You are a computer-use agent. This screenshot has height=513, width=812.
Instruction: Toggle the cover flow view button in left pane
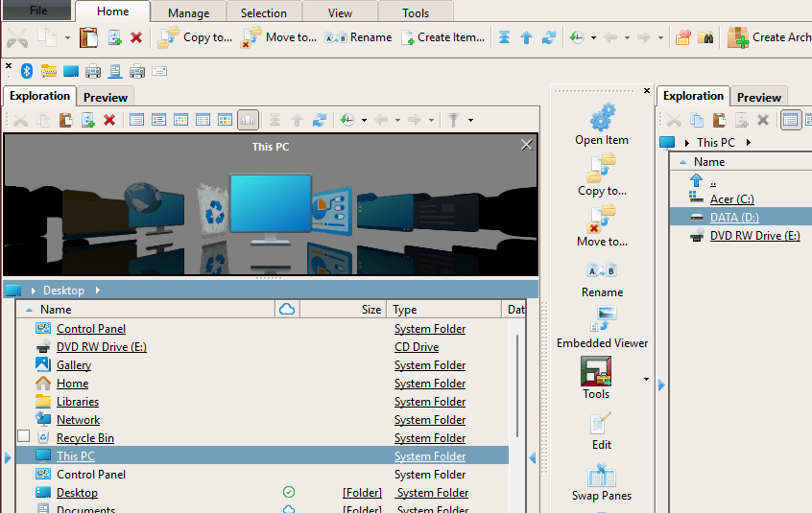click(x=248, y=120)
